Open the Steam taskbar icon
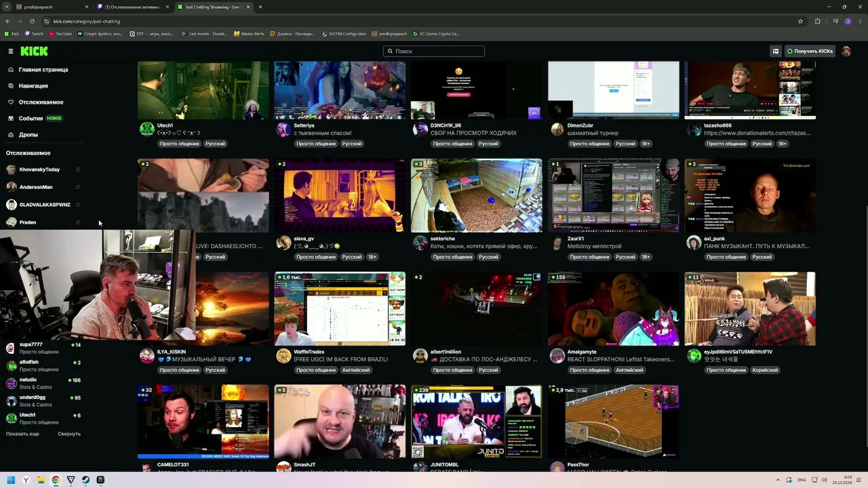The image size is (868, 488). click(x=85, y=480)
